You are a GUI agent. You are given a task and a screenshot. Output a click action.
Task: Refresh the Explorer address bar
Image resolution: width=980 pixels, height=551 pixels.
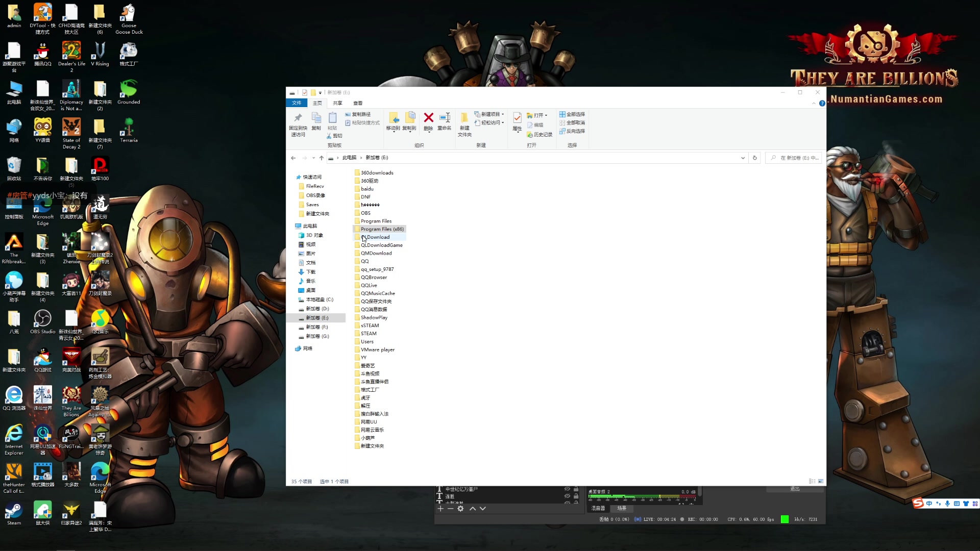click(x=755, y=158)
